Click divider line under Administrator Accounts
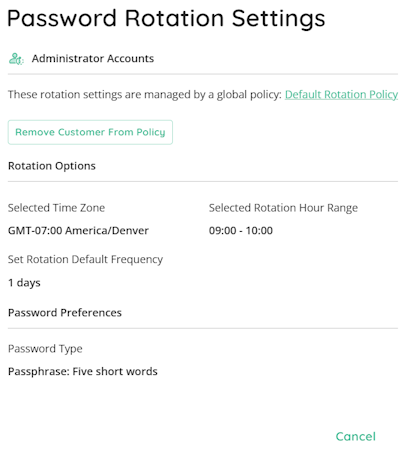Image resolution: width=404 pixels, height=449 pixels. point(203,74)
